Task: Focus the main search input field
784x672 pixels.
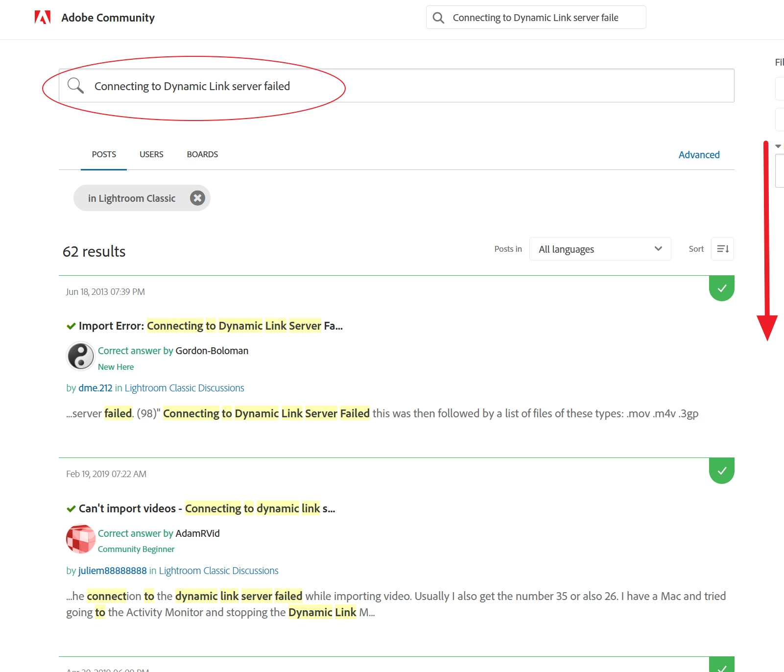Action: click(x=397, y=86)
